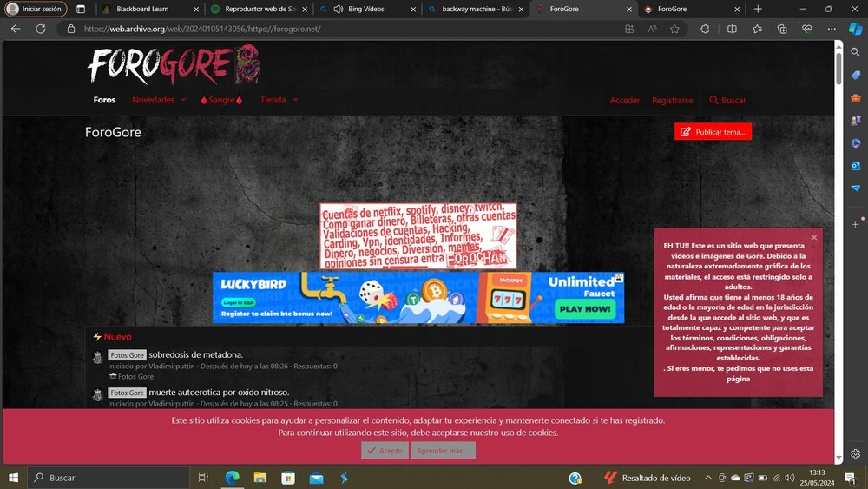This screenshot has height=489, width=868.
Task: Click the sidebar search magnifier icon
Action: (x=855, y=52)
